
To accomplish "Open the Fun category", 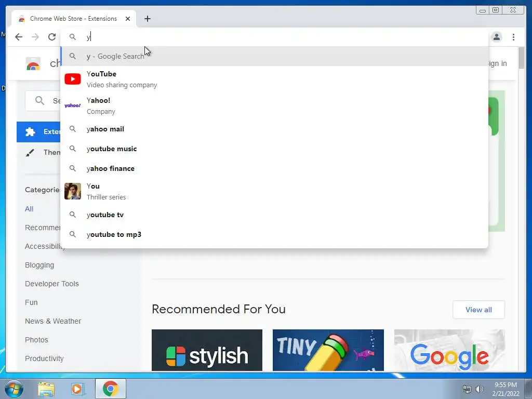I will click(x=31, y=302).
